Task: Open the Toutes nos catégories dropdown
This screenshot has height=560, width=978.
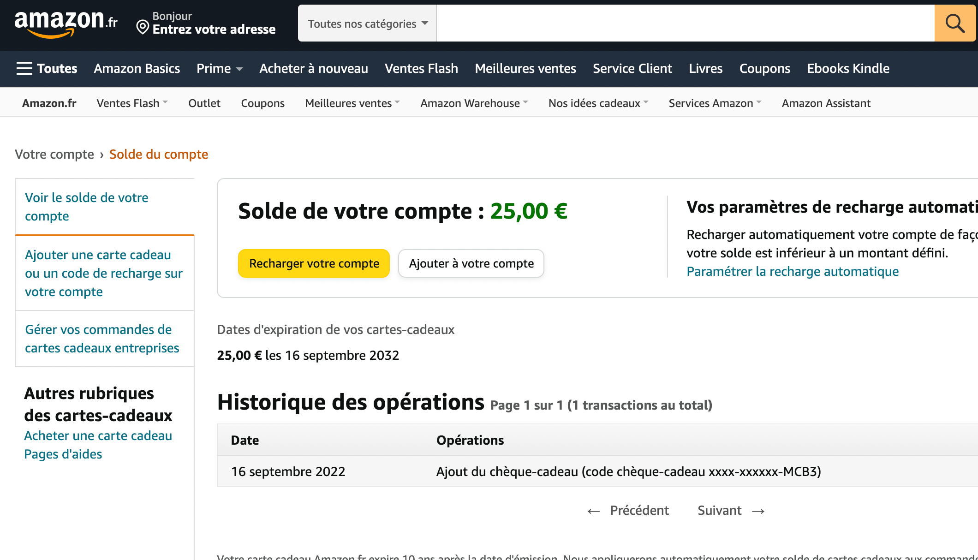Action: [x=367, y=23]
